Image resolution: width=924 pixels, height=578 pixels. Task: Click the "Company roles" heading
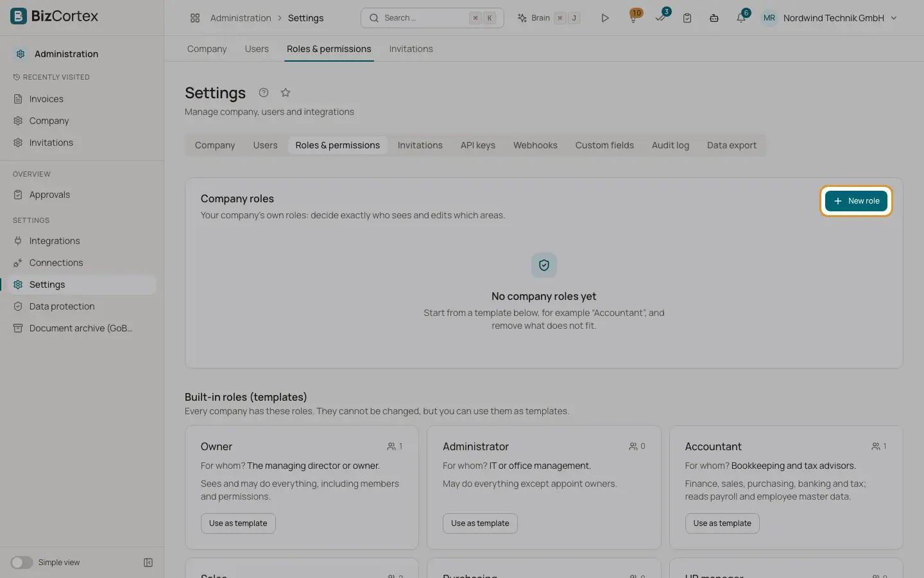(x=237, y=198)
